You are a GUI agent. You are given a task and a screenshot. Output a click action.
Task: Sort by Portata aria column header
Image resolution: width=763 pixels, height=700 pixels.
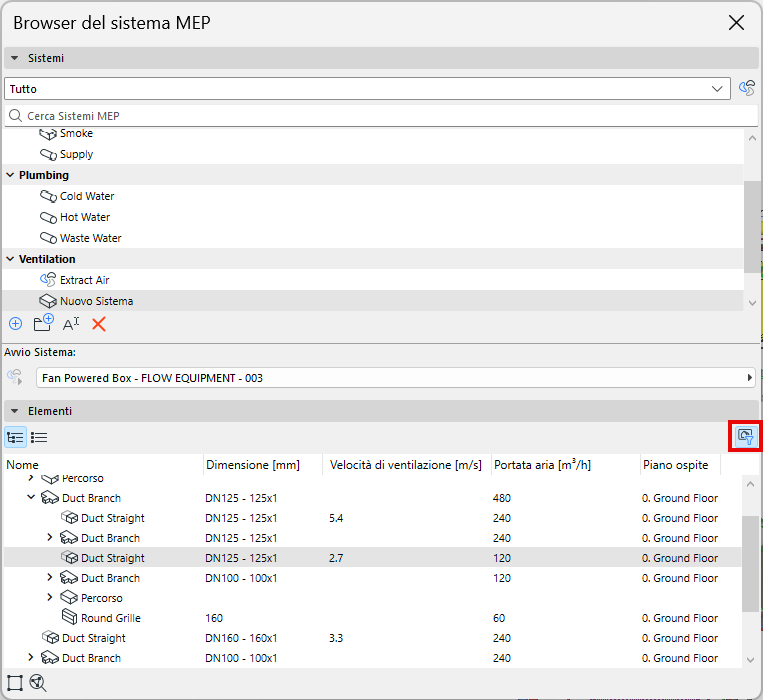point(565,465)
